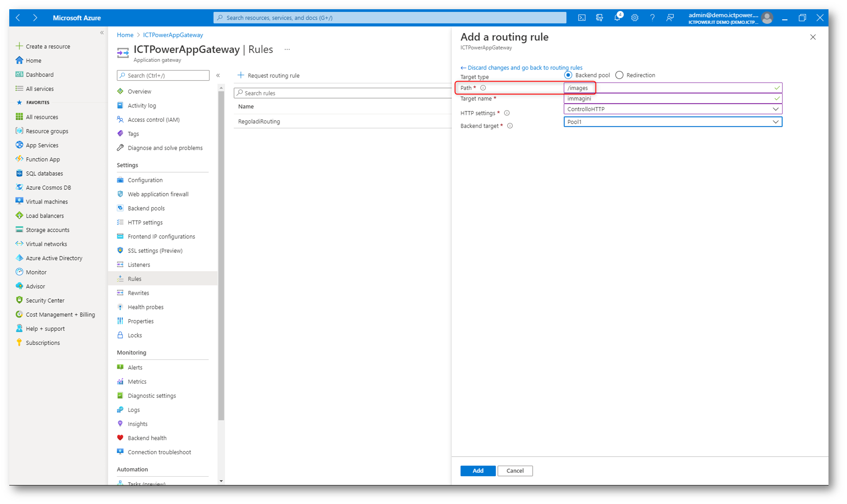Click ICTPowerAppGateway breadcrumb link

[x=173, y=35]
